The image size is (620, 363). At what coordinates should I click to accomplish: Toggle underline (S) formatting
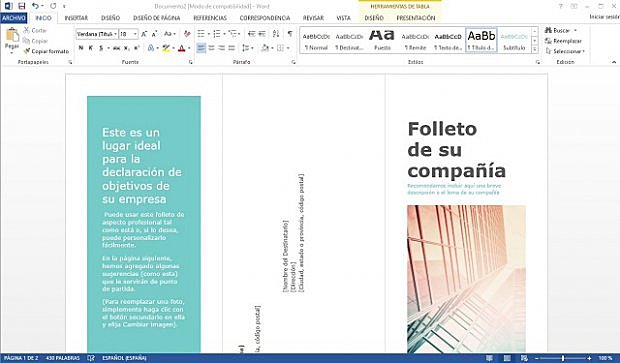coord(101,48)
